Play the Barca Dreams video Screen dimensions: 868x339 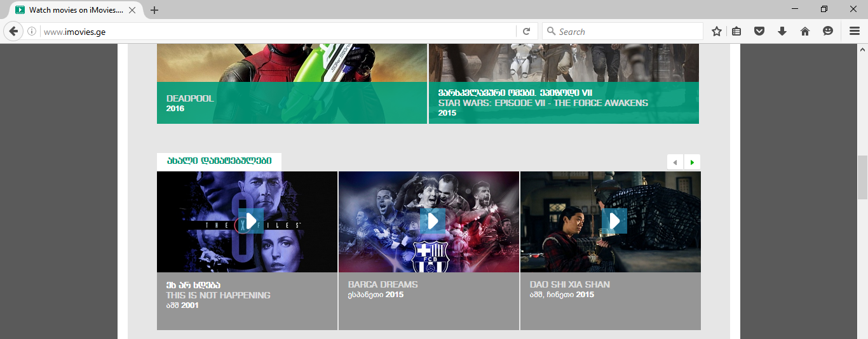433,221
